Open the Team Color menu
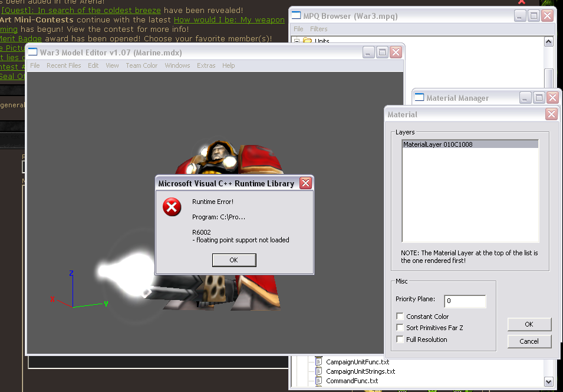The image size is (563, 392). tap(141, 65)
